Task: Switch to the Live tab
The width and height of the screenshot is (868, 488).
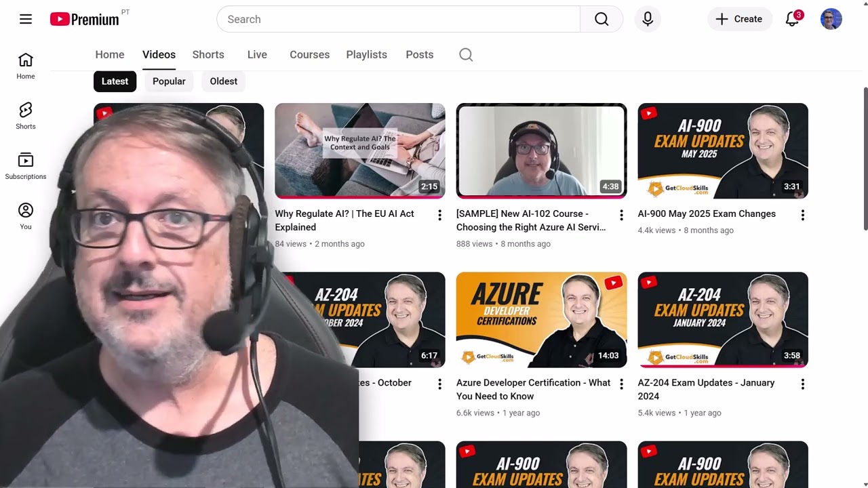Action: click(257, 55)
